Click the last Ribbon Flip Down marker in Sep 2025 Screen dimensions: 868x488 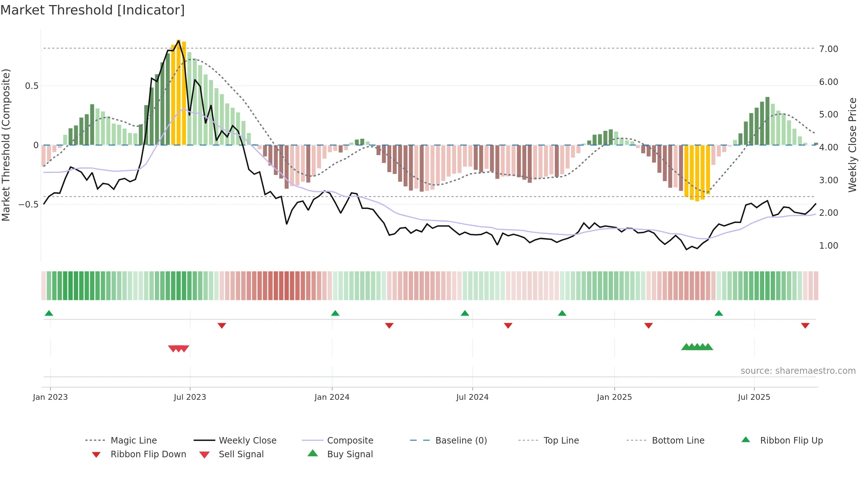pyautogui.click(x=805, y=326)
